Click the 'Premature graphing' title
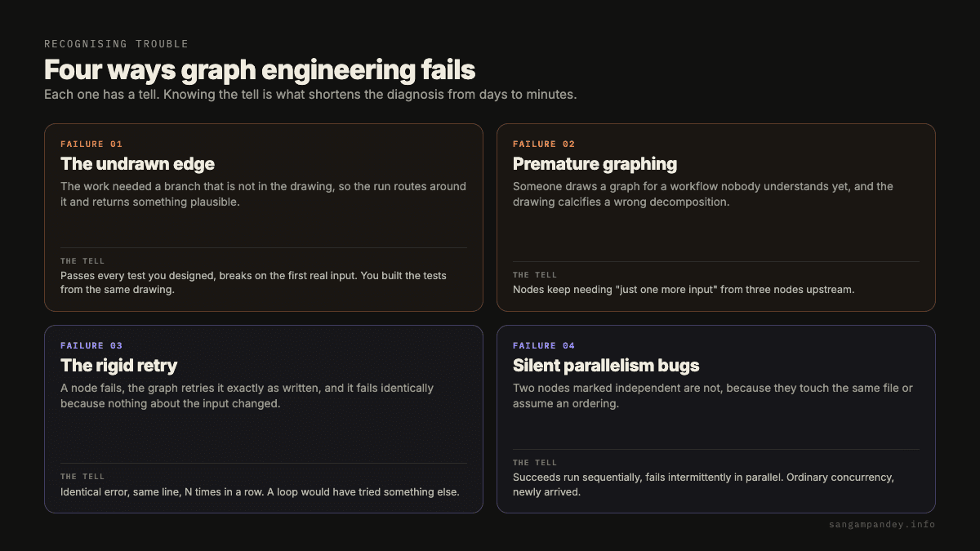 [x=595, y=164]
